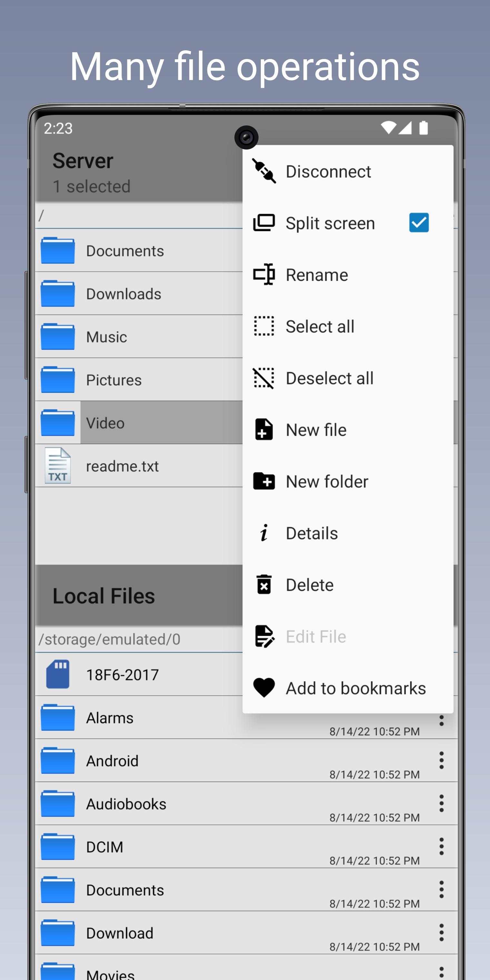Click the 18F6-2017 SD card icon
Screen dimensions: 490x980
pyautogui.click(x=57, y=674)
